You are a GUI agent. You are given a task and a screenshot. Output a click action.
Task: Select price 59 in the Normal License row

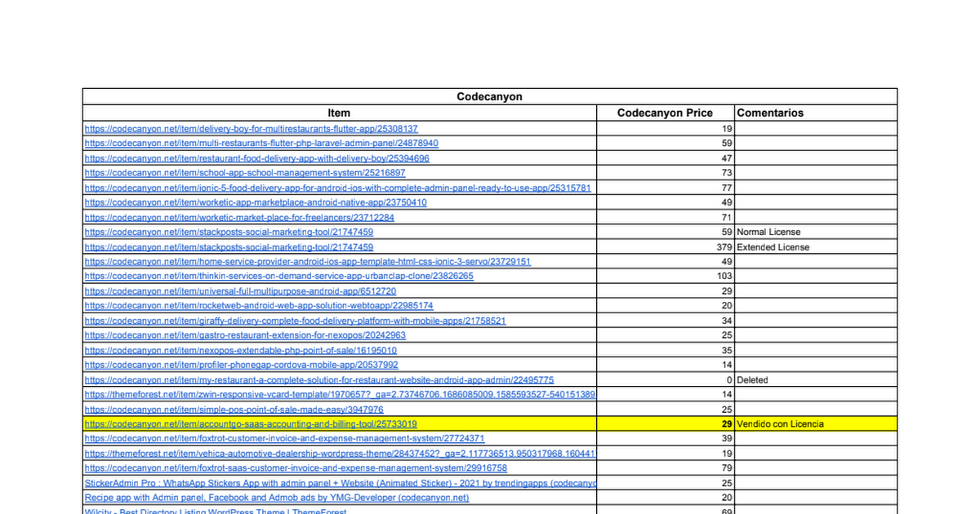pos(665,232)
